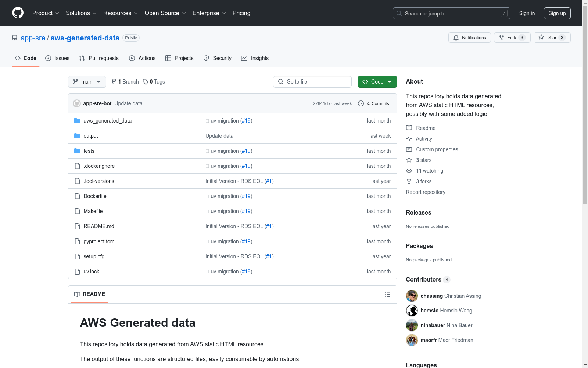Click the .dockerignore file icon
Viewport: 588px width, 368px height.
77,166
